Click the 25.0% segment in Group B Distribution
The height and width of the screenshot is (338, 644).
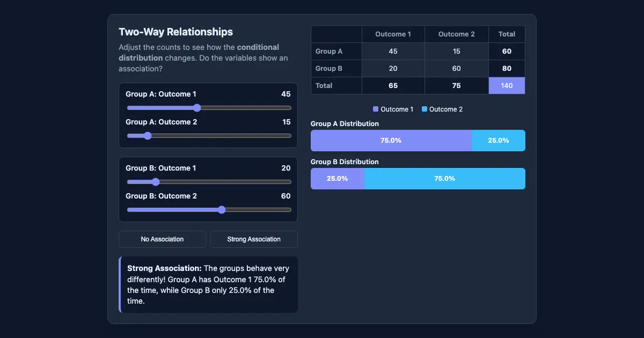pyautogui.click(x=338, y=179)
